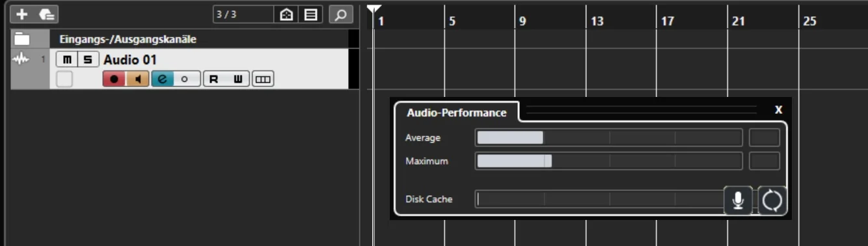Viewport: 868px width, 246px height.
Task: Click the microphone icon in Audio-Performance
Action: point(738,200)
